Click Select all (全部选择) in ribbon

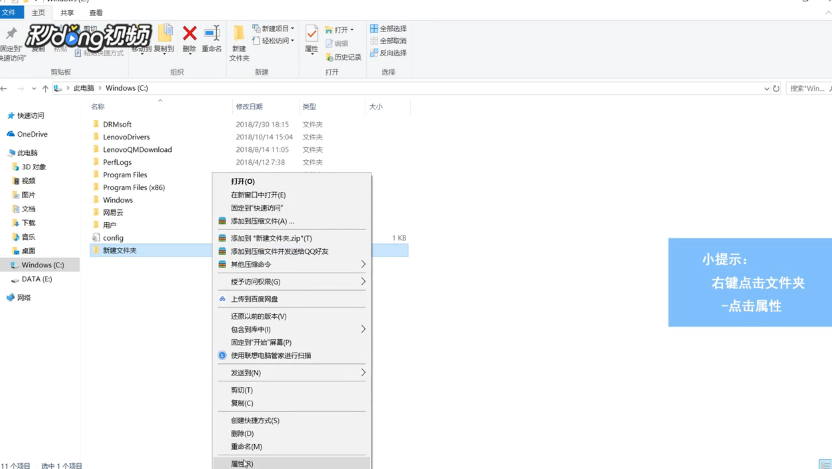[x=388, y=29]
